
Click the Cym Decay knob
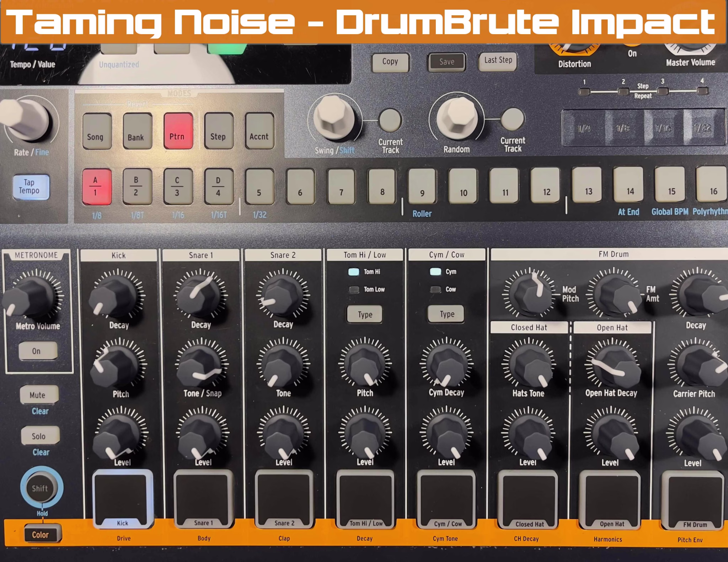(447, 366)
